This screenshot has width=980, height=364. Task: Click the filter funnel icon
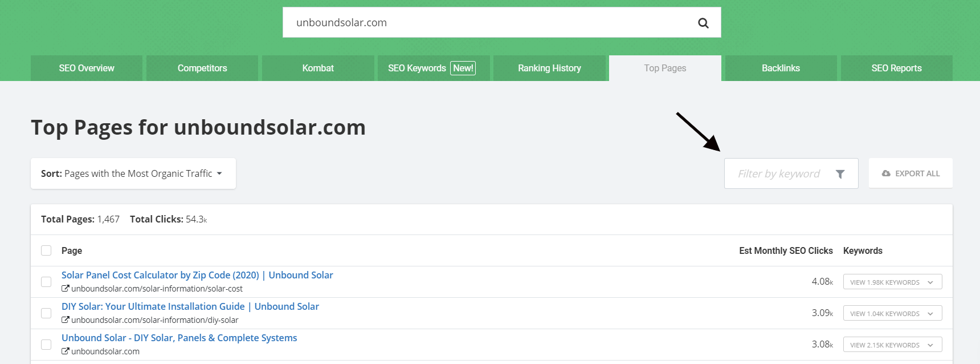(x=840, y=174)
